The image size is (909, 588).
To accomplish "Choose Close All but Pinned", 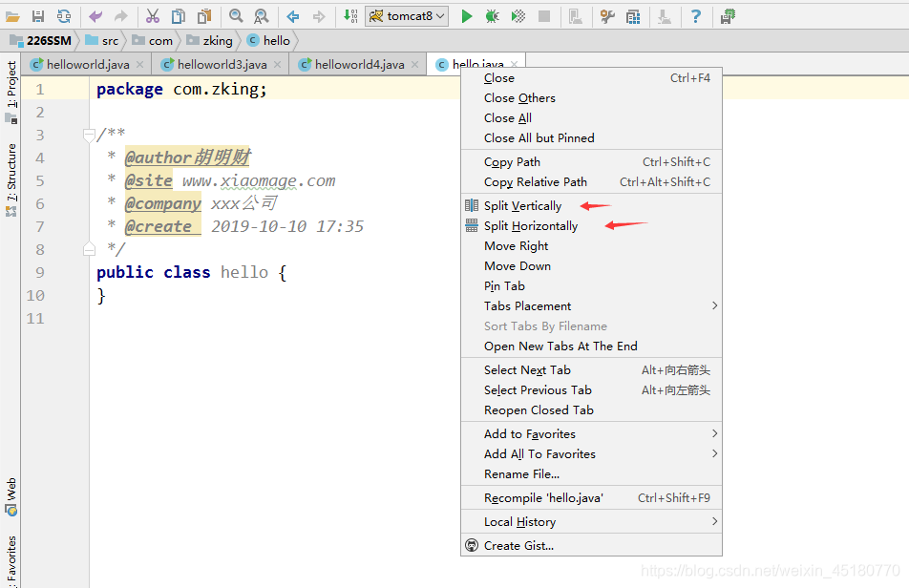I will (591, 137).
